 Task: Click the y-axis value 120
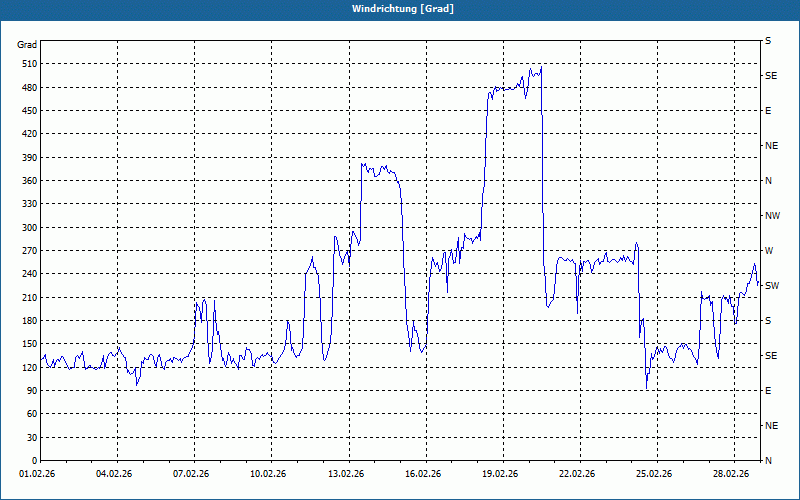click(x=30, y=367)
